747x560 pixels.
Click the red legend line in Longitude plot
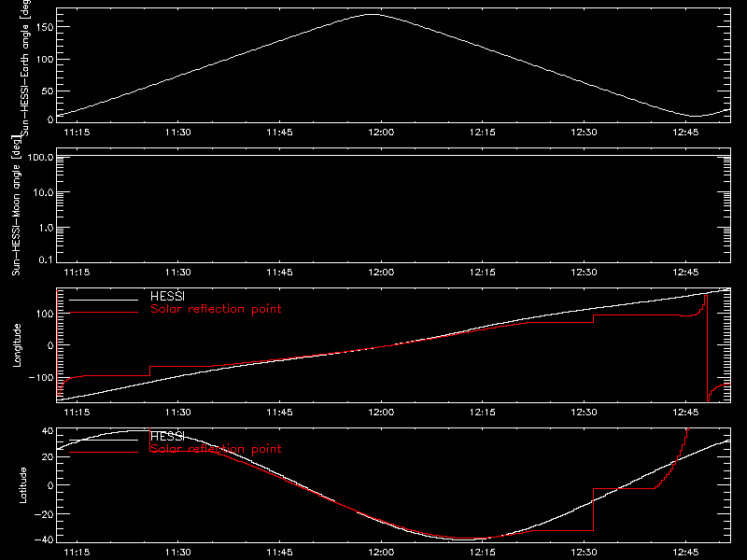pos(104,313)
